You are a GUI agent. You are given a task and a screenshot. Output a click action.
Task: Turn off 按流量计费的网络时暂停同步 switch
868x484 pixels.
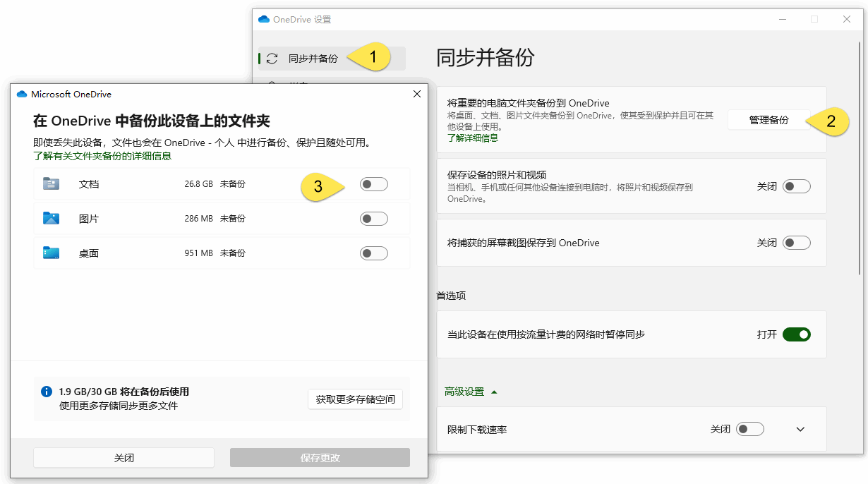click(797, 334)
